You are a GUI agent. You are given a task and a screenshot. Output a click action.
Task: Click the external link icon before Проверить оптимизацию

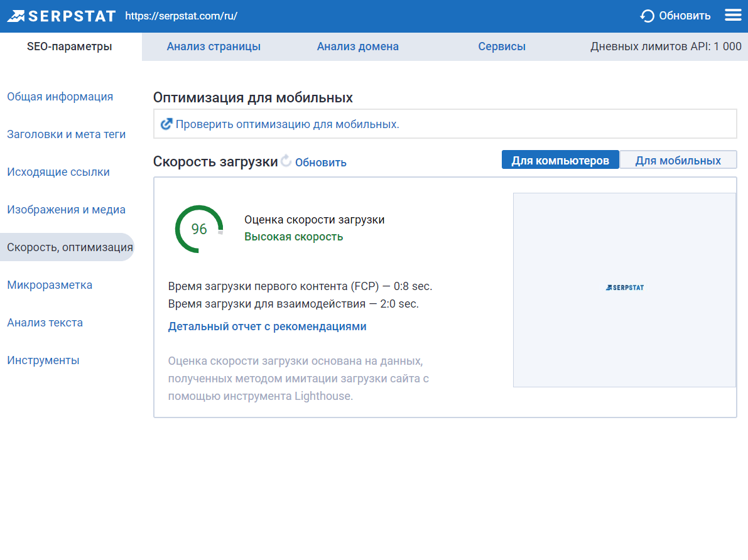coord(166,124)
